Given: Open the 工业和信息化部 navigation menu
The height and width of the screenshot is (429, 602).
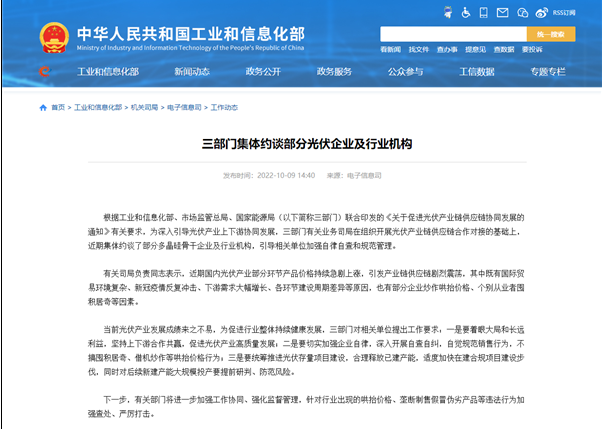Looking at the screenshot, I should tap(108, 72).
